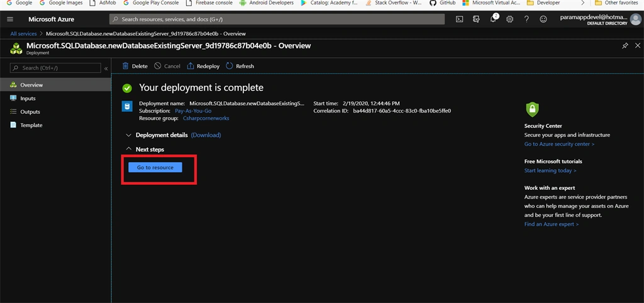Screen dimensions: 644x303
Task: Open the Android Developers bookmark
Action: (x=267, y=3)
